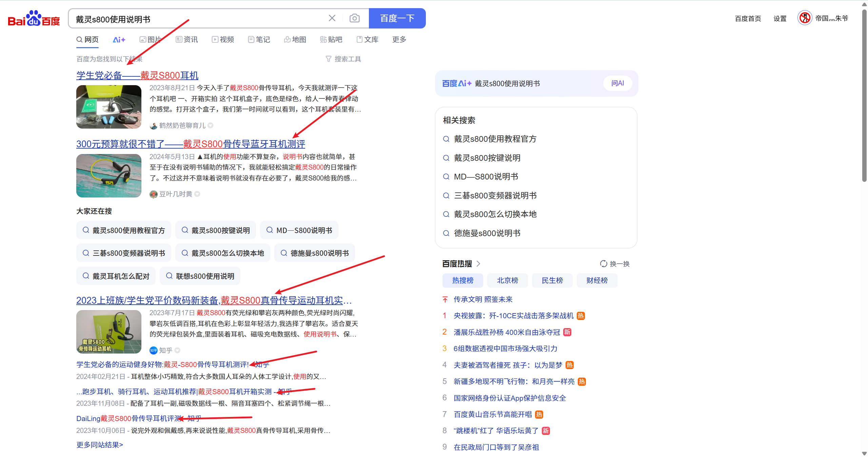Click the 百度一下 search button
Image resolution: width=868 pixels, height=457 pixels.
tap(397, 18)
